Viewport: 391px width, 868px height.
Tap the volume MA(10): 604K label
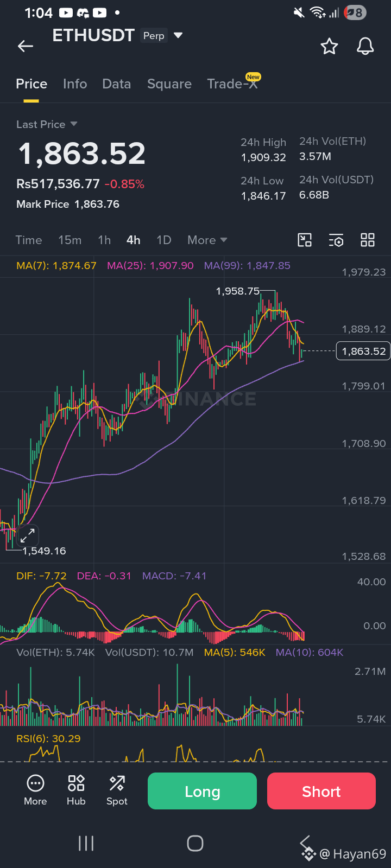310,653
